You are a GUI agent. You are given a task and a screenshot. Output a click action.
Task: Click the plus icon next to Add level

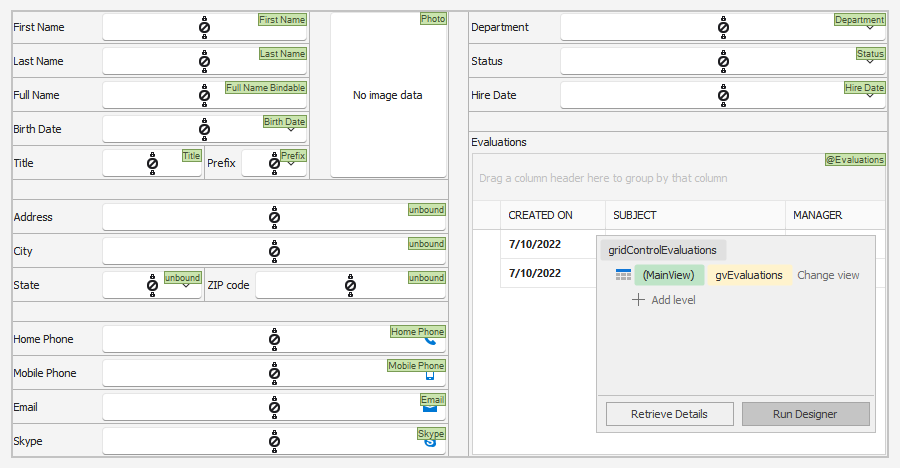coord(638,300)
